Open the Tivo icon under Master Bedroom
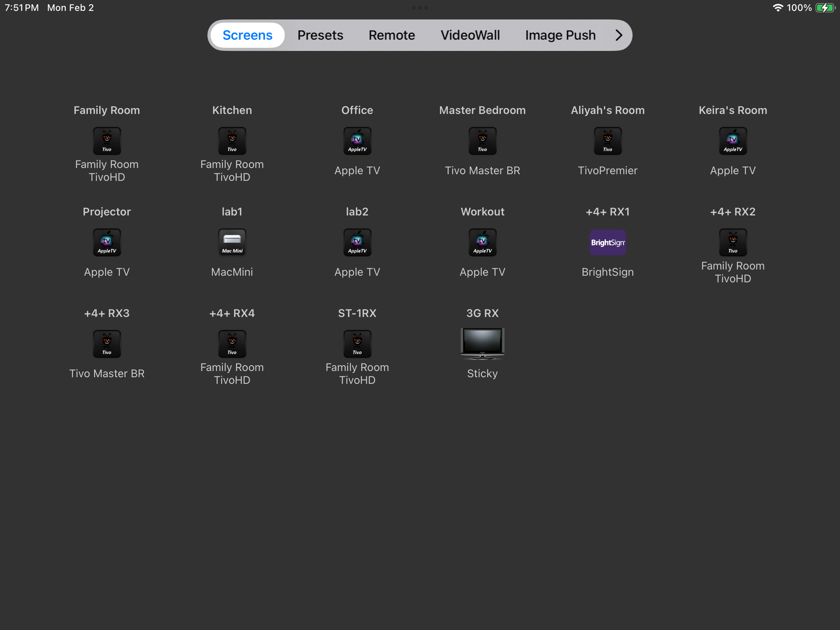The width and height of the screenshot is (840, 630). pos(482,141)
